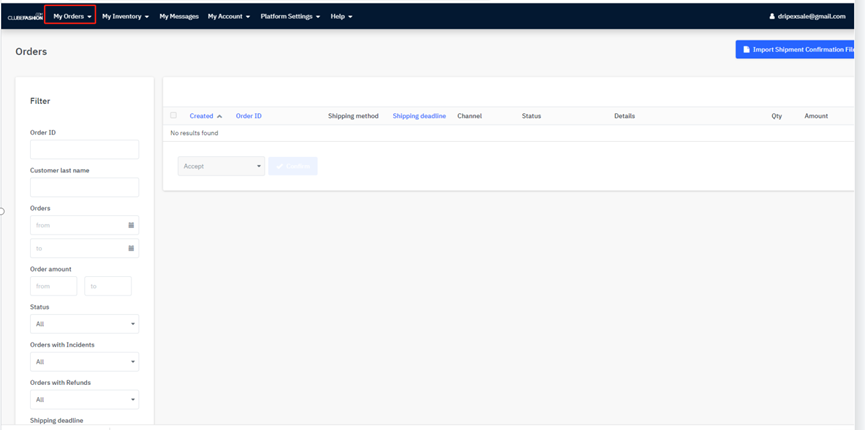Sort orders by Shipping deadline column
This screenshot has height=430, width=865.
419,116
